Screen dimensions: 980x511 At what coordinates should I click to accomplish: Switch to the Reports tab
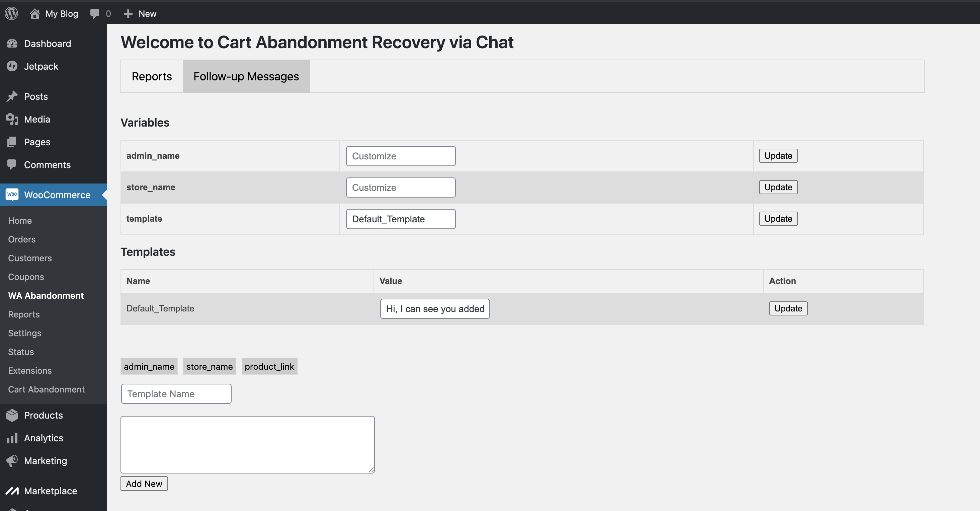pos(151,76)
